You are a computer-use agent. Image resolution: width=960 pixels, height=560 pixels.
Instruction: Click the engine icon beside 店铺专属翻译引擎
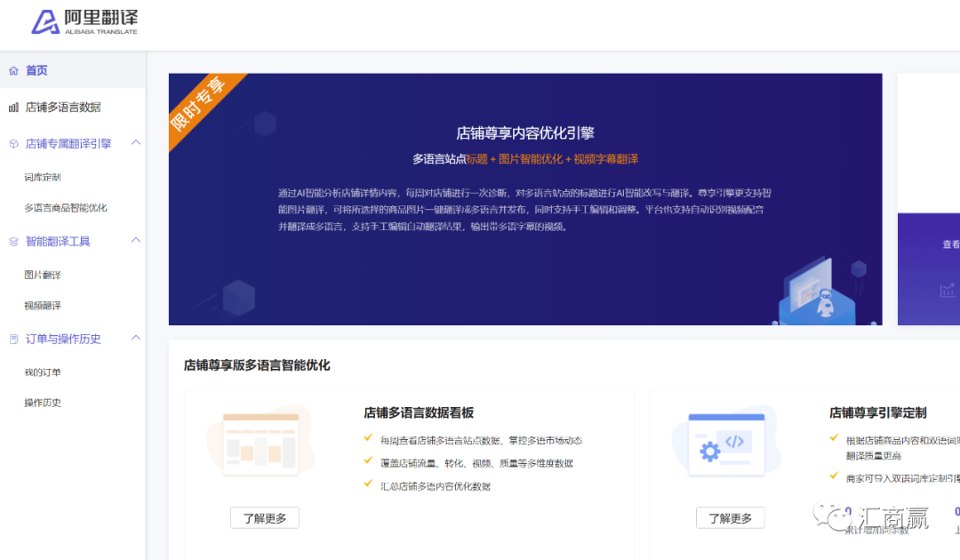pyautogui.click(x=13, y=142)
